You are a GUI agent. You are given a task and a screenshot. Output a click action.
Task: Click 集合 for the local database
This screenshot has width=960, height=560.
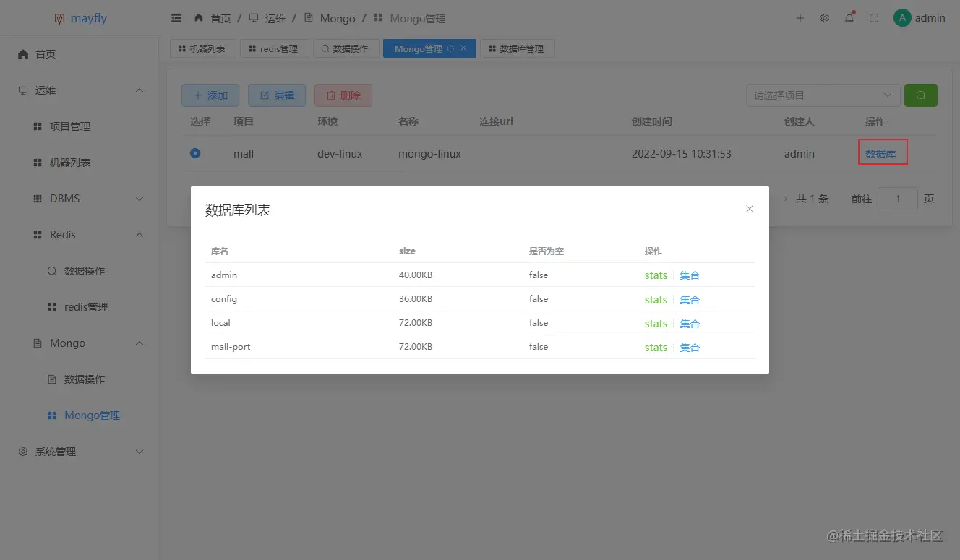(690, 323)
